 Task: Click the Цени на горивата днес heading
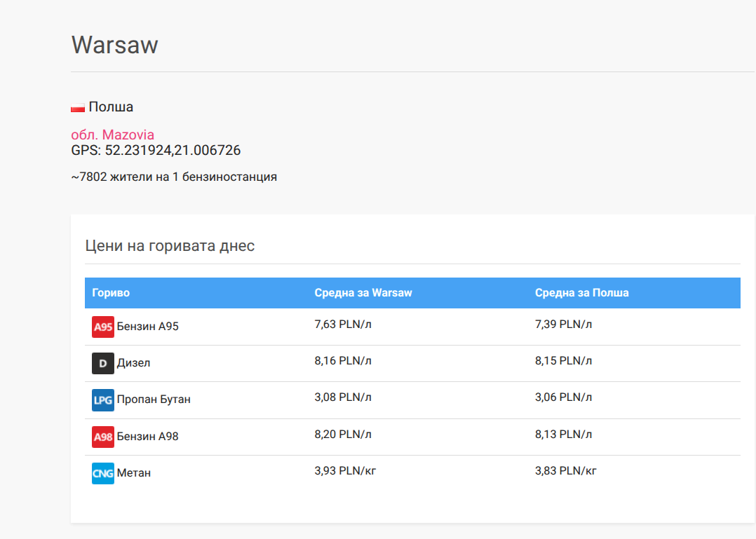click(x=170, y=245)
